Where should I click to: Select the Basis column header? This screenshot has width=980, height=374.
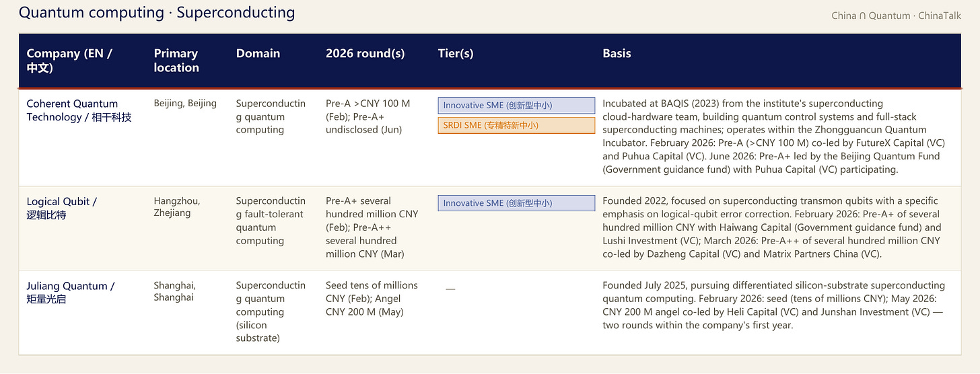(x=617, y=54)
